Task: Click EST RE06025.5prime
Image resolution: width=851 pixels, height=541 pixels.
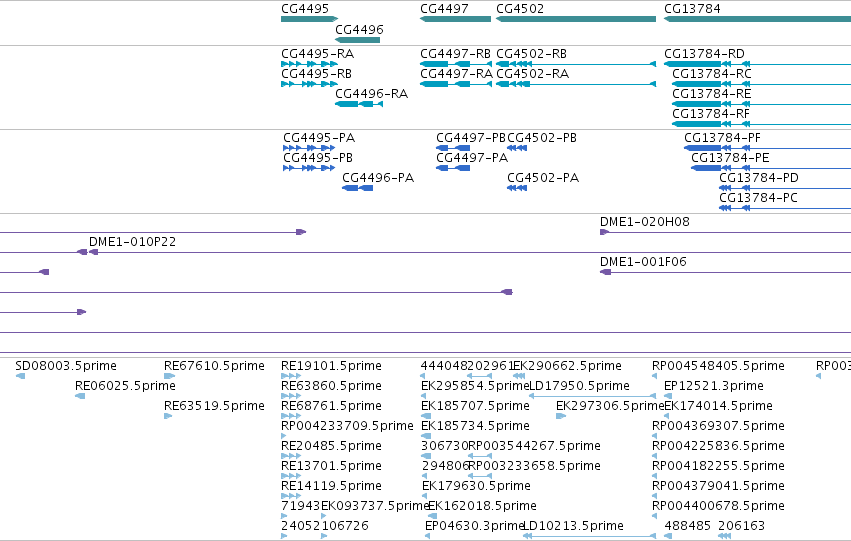Action: (x=125, y=386)
